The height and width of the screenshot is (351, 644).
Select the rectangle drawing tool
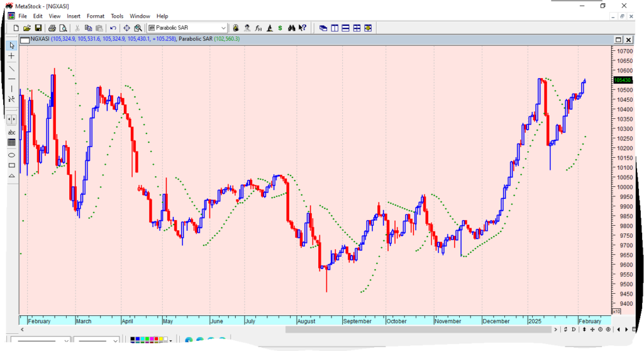[x=11, y=165]
